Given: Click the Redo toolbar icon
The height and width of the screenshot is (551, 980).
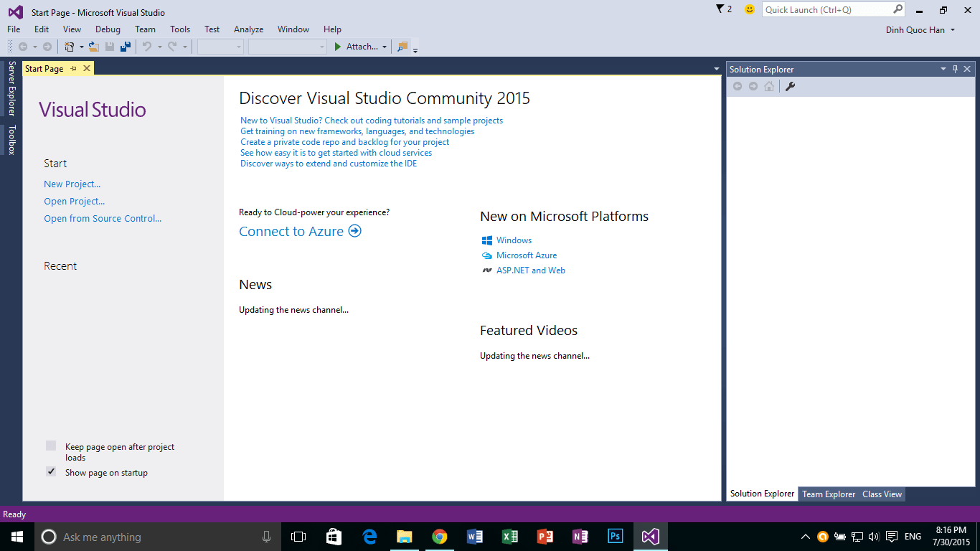Looking at the screenshot, I should pyautogui.click(x=172, y=47).
